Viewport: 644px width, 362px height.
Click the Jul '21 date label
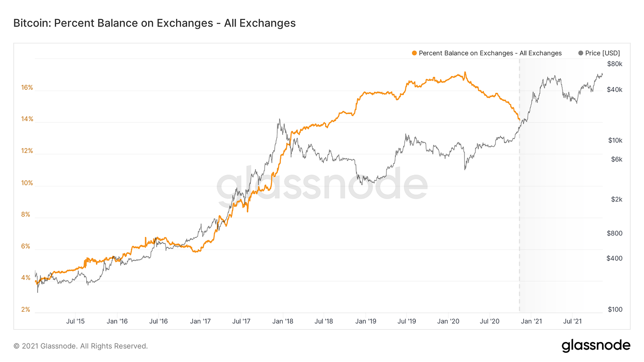pos(574,321)
